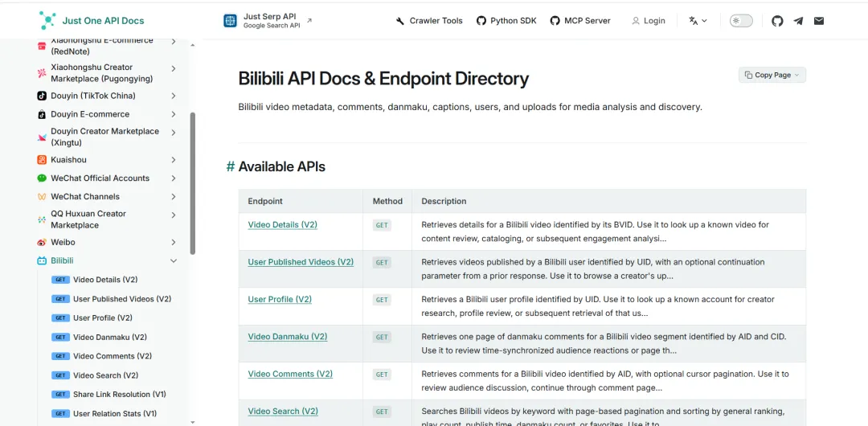Click the Douyin (TikTok China) icon
Viewport: 868px width, 426px height.
[42, 96]
